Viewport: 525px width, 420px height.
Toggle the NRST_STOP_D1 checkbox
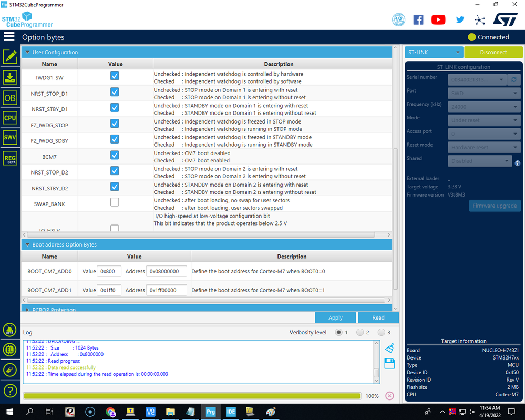(x=115, y=92)
